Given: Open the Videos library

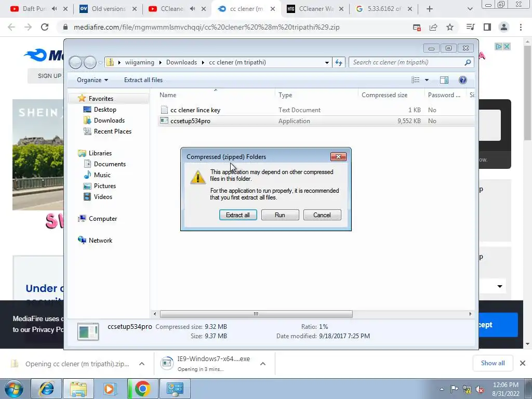Looking at the screenshot, I should point(103,197).
